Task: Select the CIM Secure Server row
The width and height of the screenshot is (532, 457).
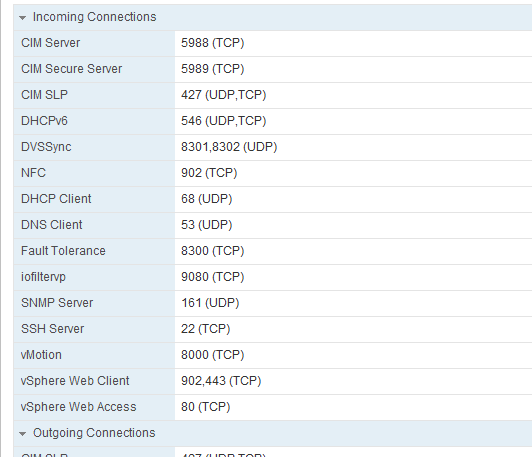Action: point(273,69)
